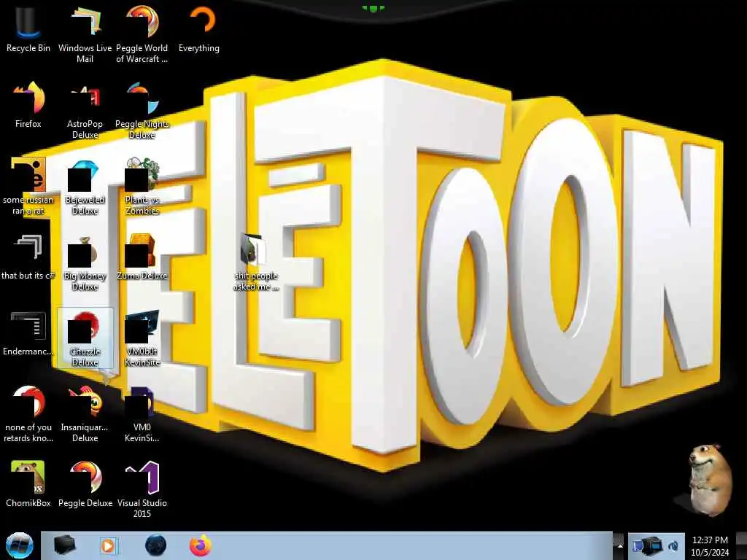Select the highlighted Chuzzle Deluxe icon
The image size is (747, 560).
pyautogui.click(x=85, y=338)
